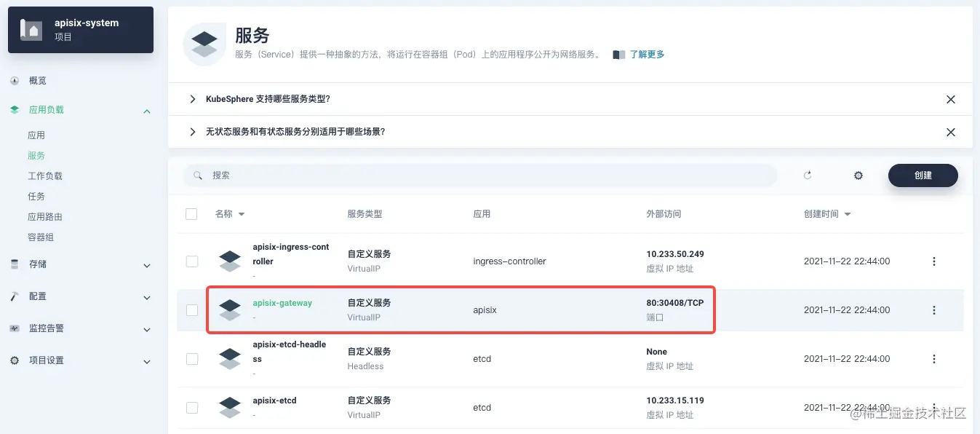
Task: Open 应用 under 应用负载
Action: (x=36, y=135)
